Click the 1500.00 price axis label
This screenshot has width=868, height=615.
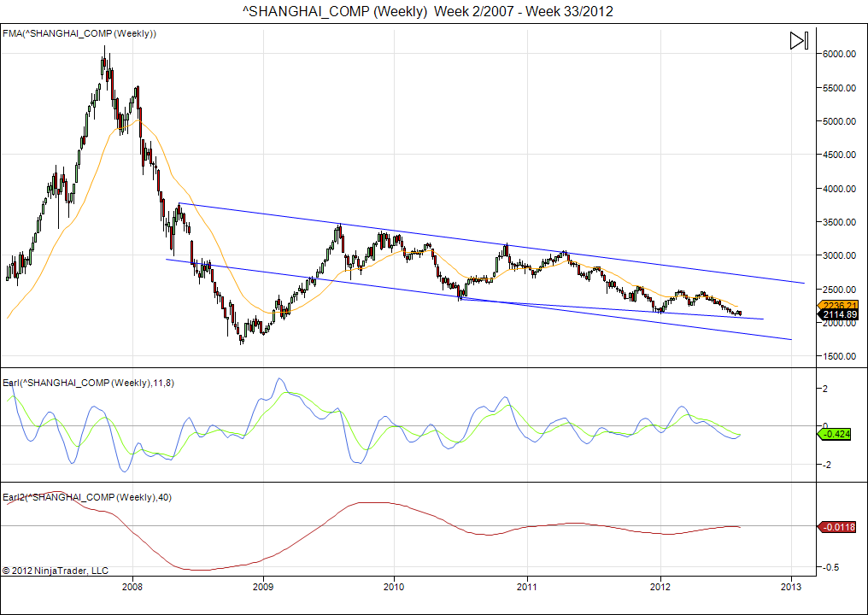click(841, 356)
